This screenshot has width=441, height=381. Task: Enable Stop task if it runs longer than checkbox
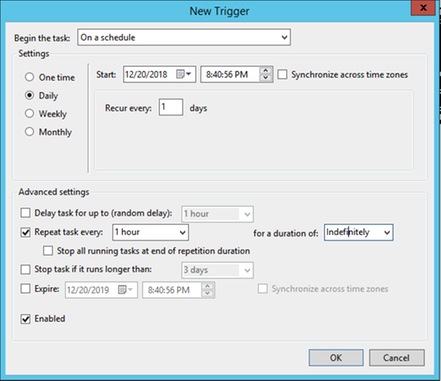pos(25,269)
